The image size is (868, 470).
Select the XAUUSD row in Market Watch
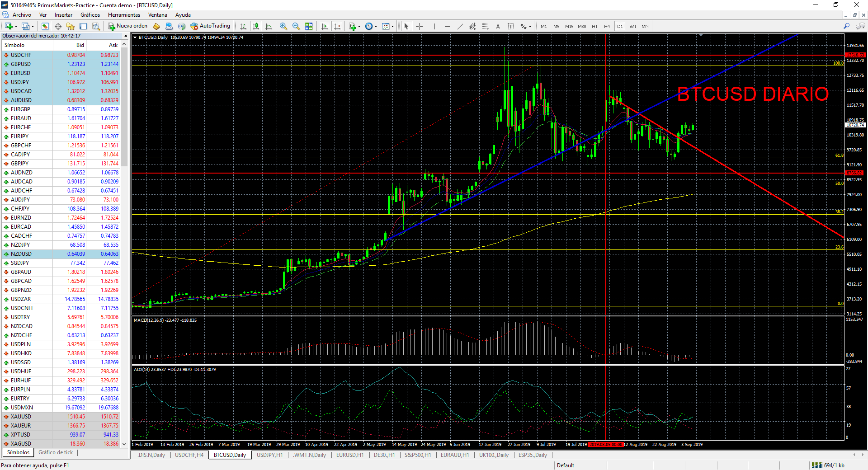click(21, 417)
